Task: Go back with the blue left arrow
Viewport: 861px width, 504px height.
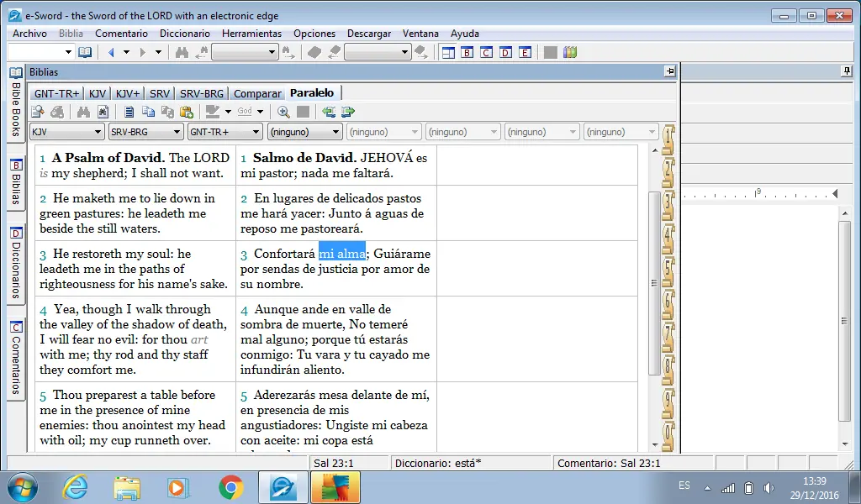Action: 112,53
